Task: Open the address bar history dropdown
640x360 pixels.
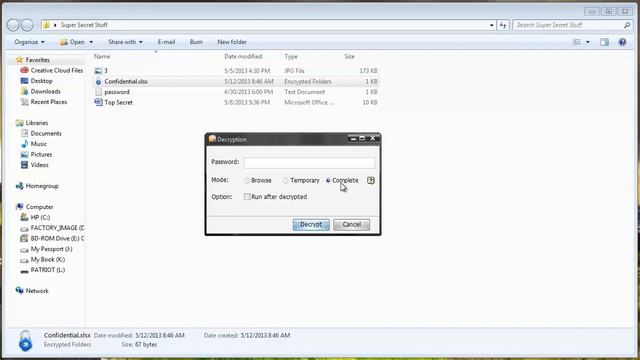Action: (x=491, y=25)
